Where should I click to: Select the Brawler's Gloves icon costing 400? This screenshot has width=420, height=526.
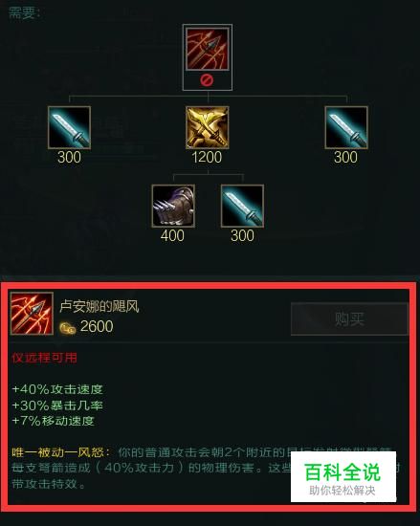coord(173,206)
